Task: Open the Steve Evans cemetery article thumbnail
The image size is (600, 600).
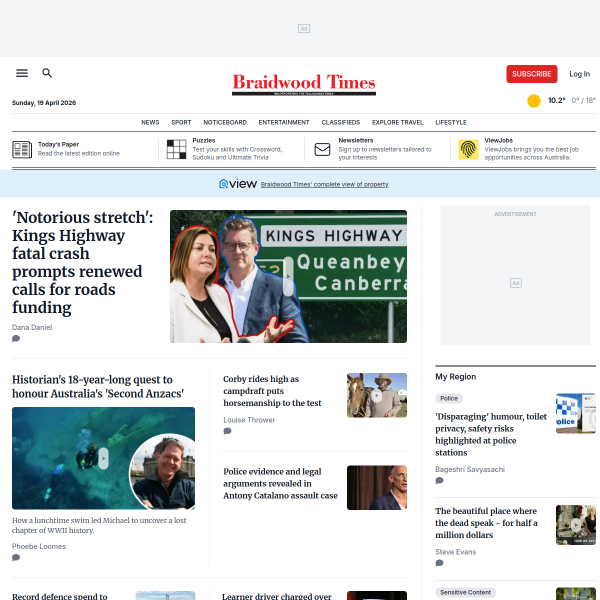Action: pyautogui.click(x=576, y=525)
